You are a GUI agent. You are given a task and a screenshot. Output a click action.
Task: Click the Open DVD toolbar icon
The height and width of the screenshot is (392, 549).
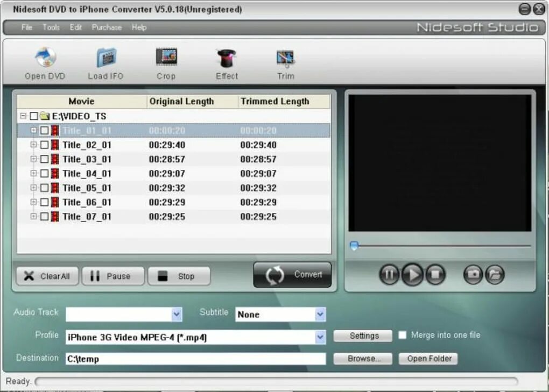pos(45,57)
